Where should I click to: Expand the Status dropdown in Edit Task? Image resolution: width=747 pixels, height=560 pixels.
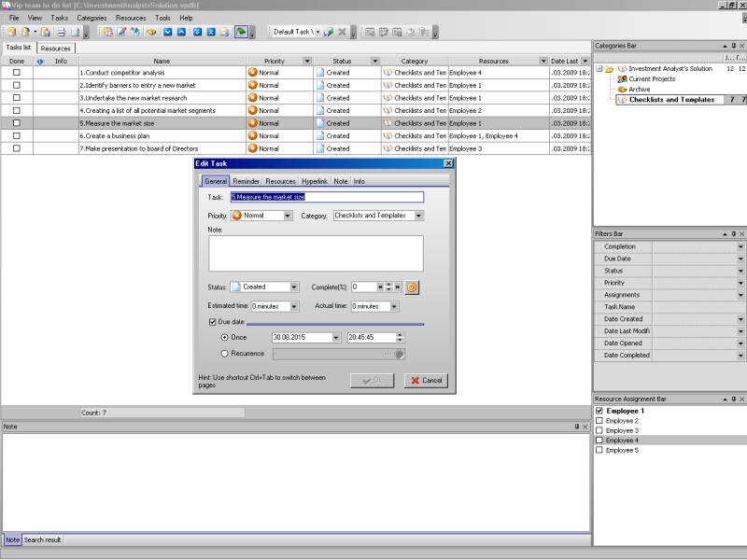pyautogui.click(x=294, y=287)
